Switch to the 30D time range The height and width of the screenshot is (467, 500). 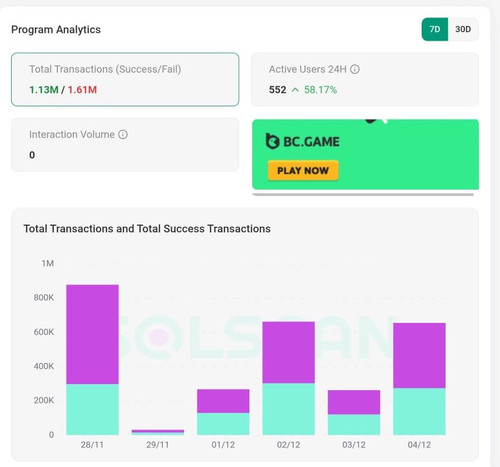(463, 29)
